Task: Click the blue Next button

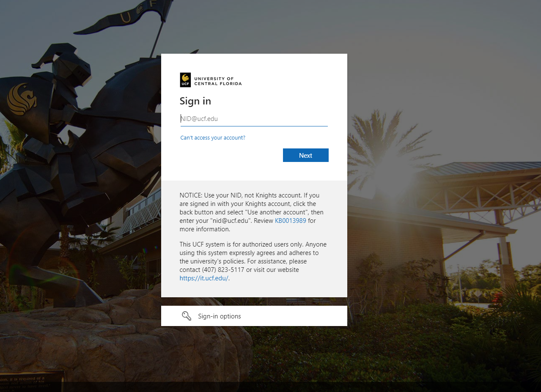Action: (306, 155)
